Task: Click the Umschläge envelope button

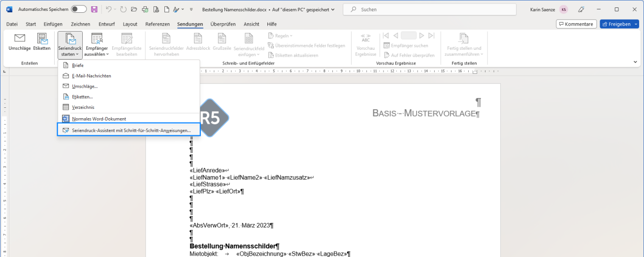Action: click(x=20, y=42)
